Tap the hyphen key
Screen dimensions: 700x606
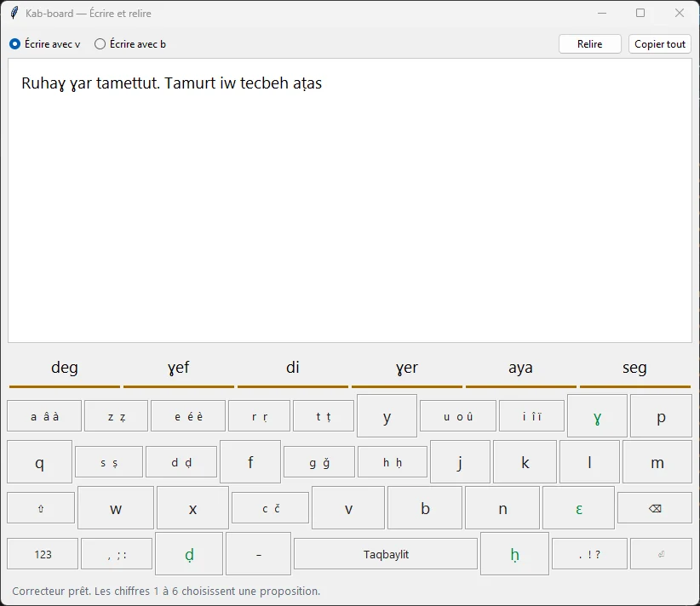259,554
